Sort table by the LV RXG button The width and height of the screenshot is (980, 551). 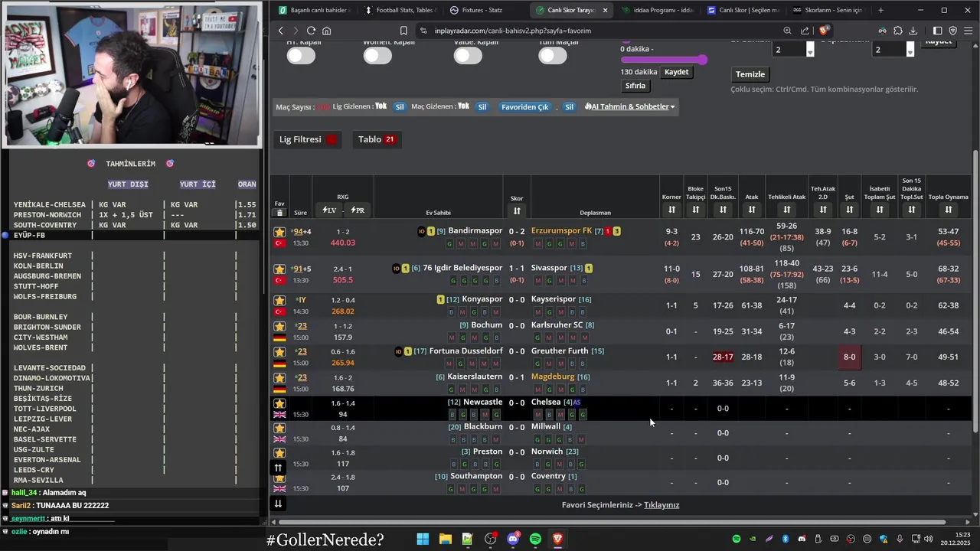pos(329,210)
